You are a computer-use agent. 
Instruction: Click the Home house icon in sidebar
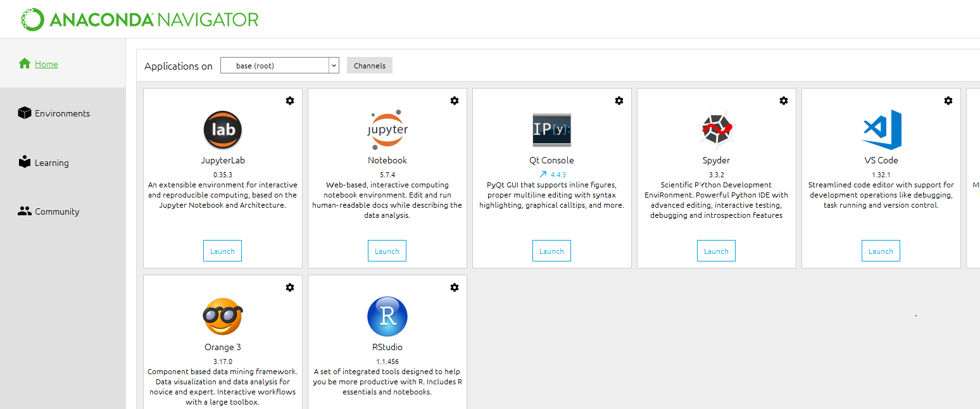pyautogui.click(x=25, y=63)
